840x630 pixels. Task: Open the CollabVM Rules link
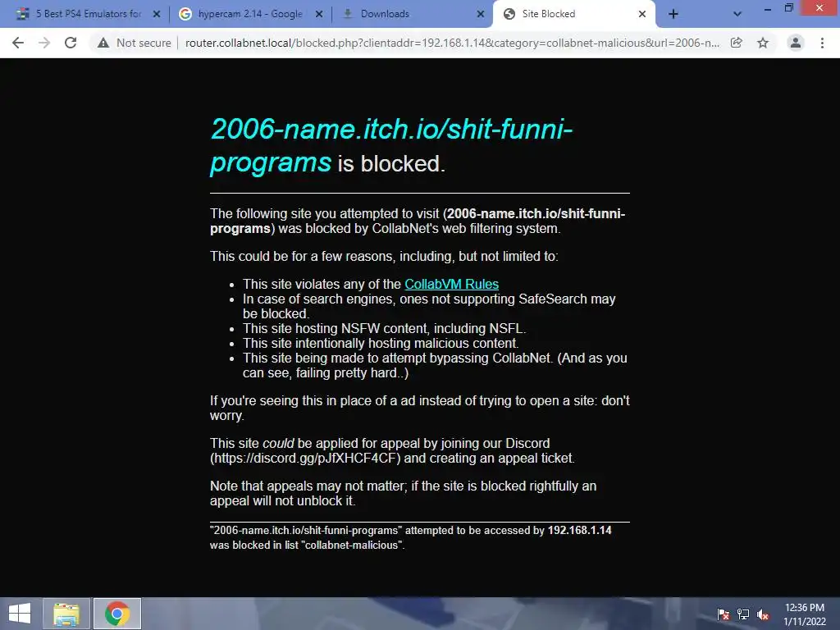[452, 284]
